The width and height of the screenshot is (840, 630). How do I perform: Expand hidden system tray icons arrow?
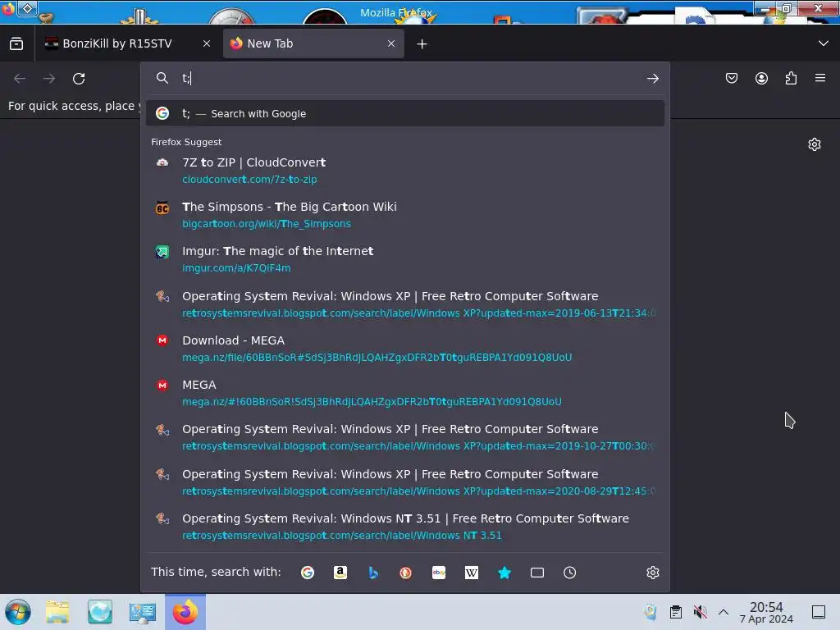click(724, 612)
